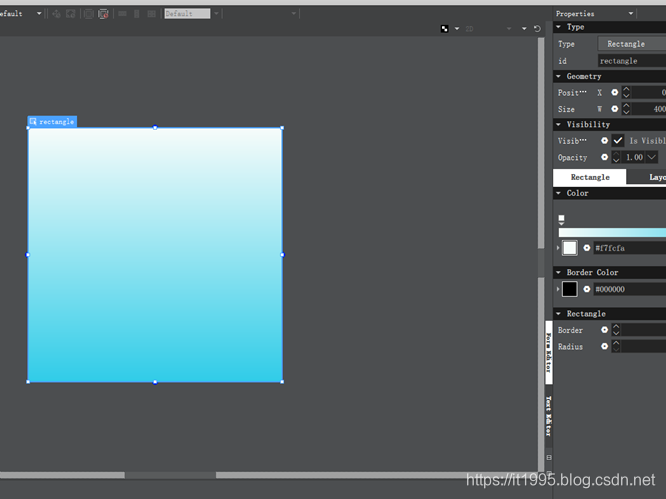Image resolution: width=666 pixels, height=499 pixels.
Task: Switch to the Rectangle properties tab
Action: point(590,177)
